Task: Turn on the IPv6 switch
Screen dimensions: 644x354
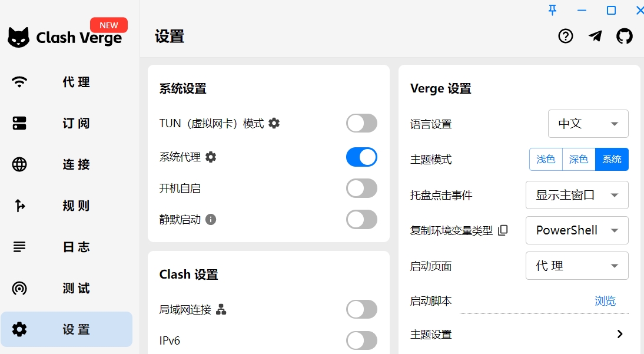Action: (361, 340)
